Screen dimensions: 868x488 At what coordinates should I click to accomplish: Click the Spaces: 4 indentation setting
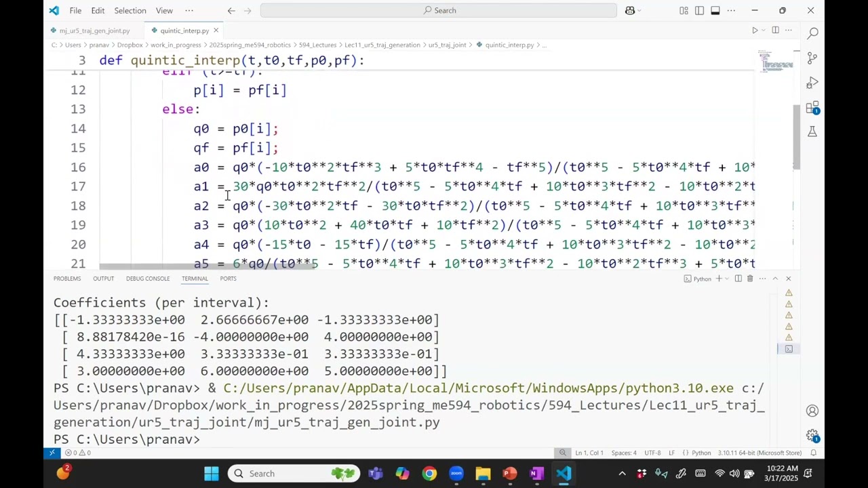(624, 453)
